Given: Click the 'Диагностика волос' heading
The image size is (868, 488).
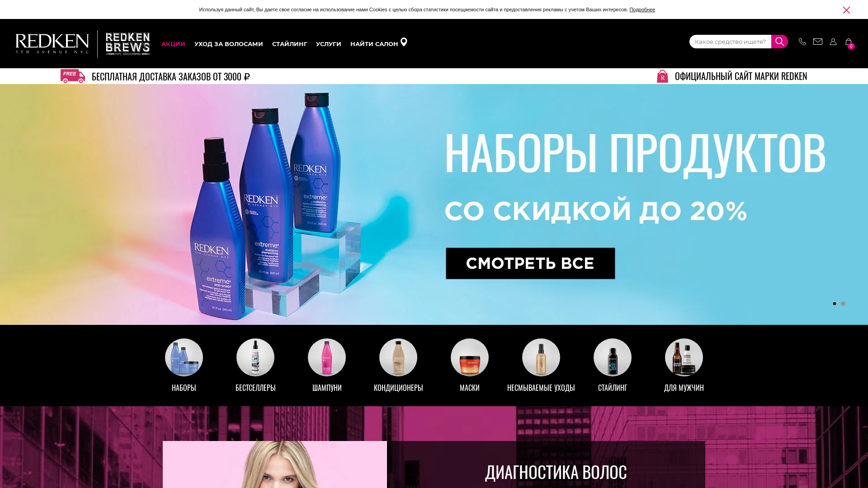Looking at the screenshot, I should [556, 472].
